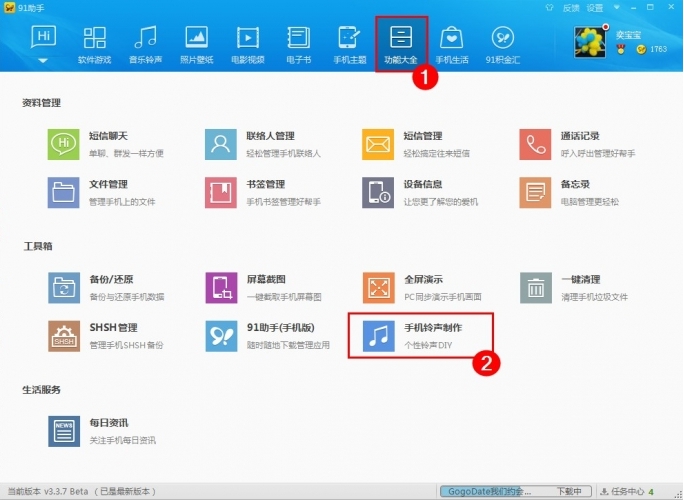Open the 电影视频 tab
Viewport: 684px width, 500px height.
tap(247, 45)
